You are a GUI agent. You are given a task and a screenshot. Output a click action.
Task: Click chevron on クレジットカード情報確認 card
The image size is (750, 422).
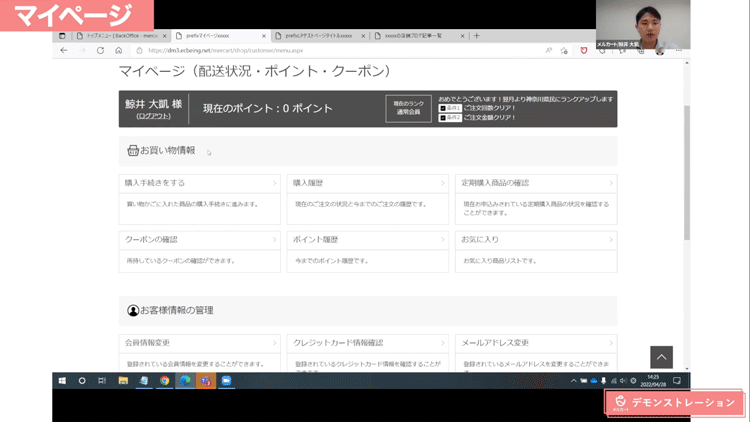(x=442, y=343)
